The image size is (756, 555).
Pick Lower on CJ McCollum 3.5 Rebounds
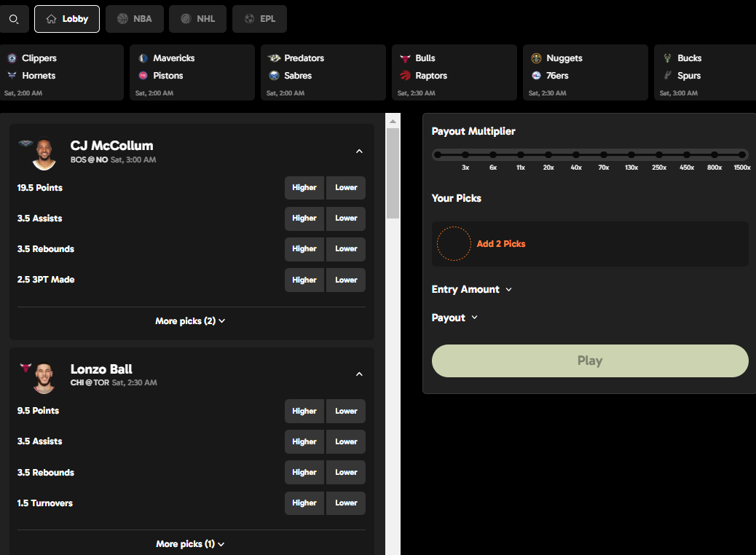346,249
